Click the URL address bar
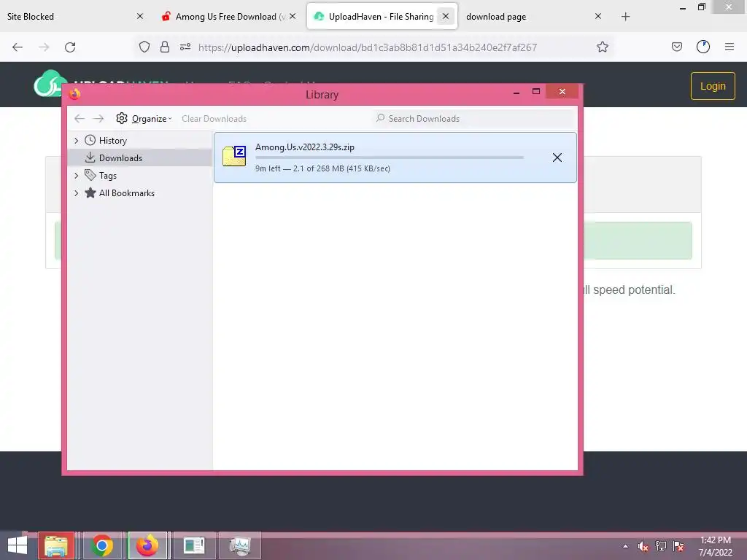Viewport: 747px width, 560px height. (368, 47)
